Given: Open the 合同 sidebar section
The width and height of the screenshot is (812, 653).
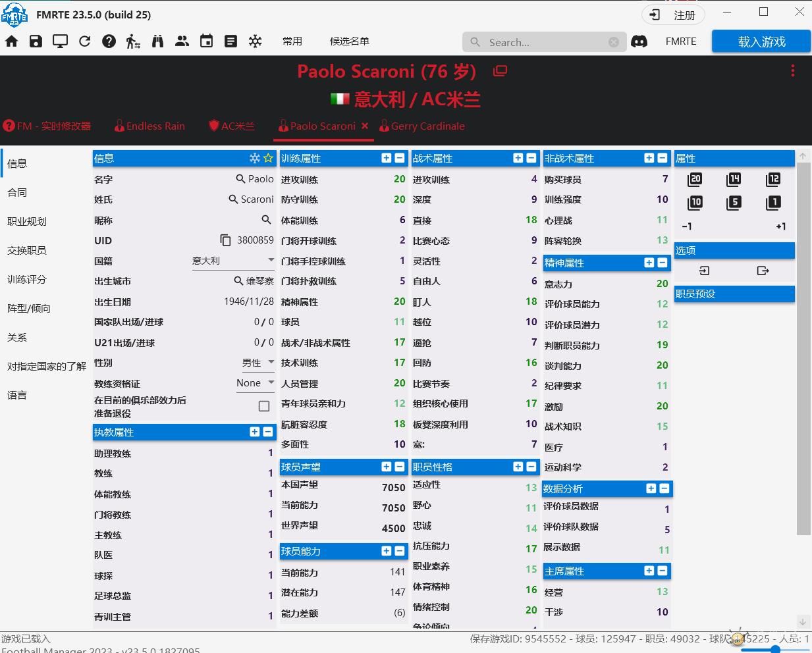Looking at the screenshot, I should [17, 192].
